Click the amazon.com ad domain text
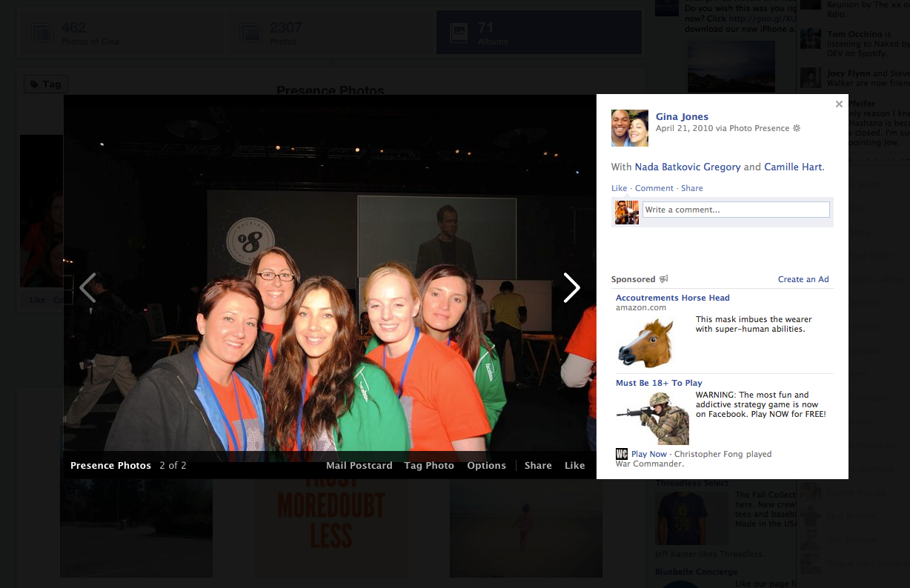910x588 pixels. [641, 307]
